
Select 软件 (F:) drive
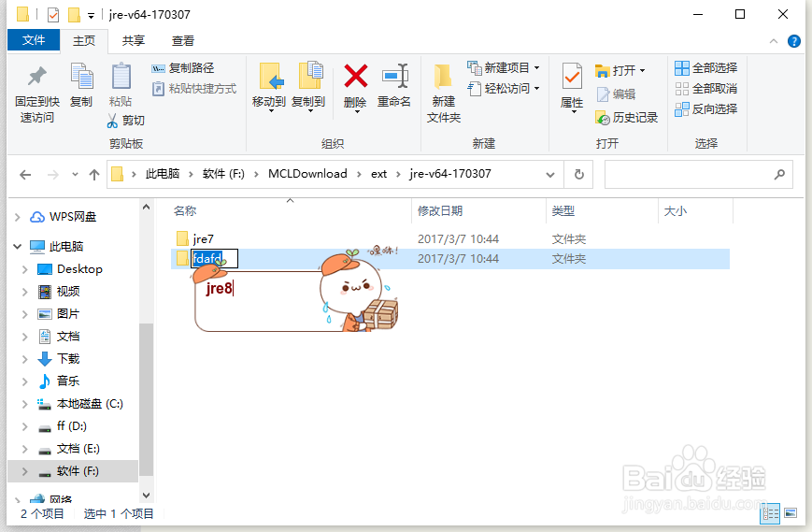click(x=78, y=471)
